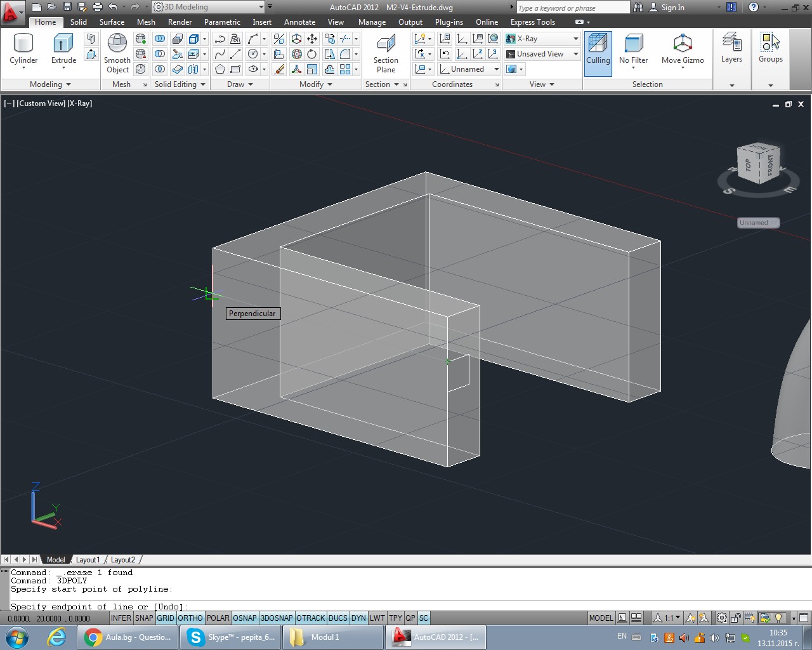Open the Modul 1 folder in taskbar
The height and width of the screenshot is (650, 812).
click(x=333, y=637)
